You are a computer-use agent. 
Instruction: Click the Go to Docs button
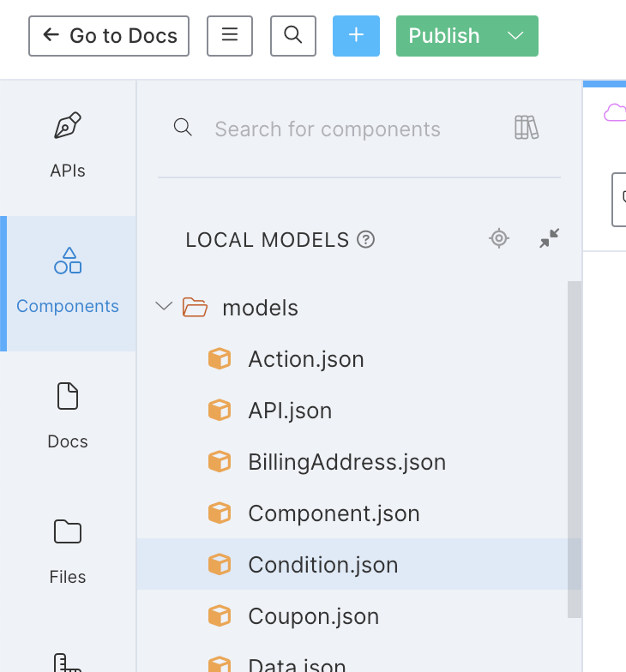pos(109,36)
